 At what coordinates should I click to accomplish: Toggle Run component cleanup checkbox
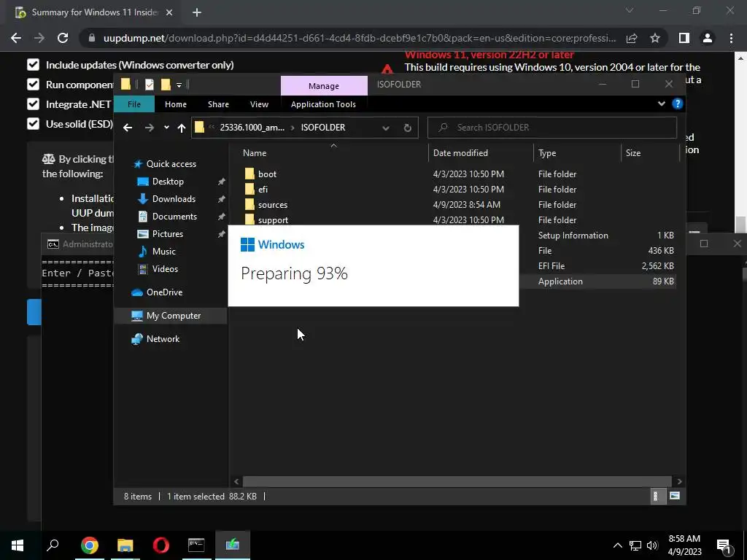[33, 85]
